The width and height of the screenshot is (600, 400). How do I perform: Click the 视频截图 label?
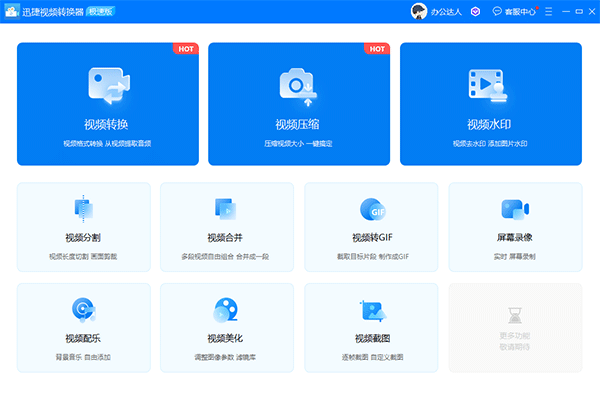click(372, 338)
